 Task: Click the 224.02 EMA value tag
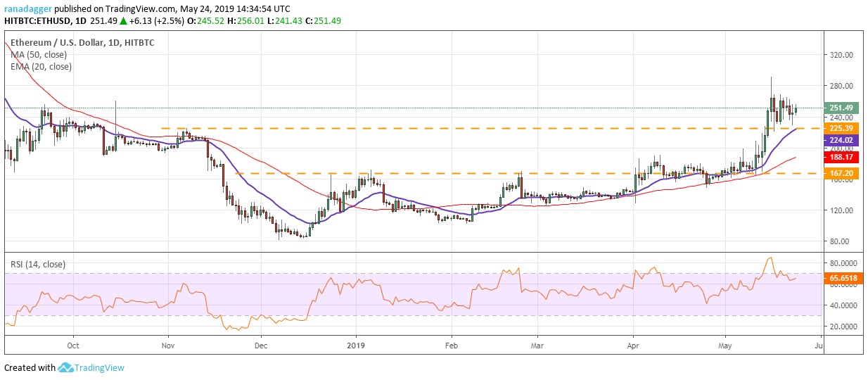841,140
